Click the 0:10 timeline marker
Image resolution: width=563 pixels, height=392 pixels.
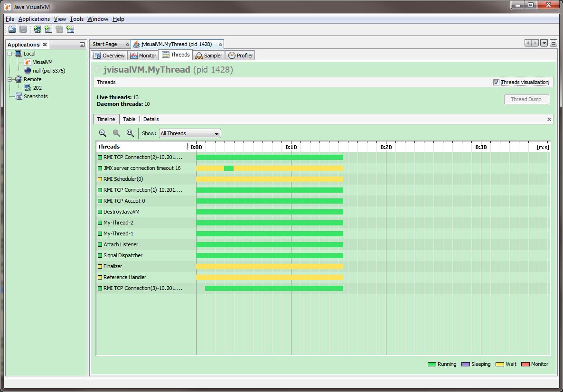(291, 147)
